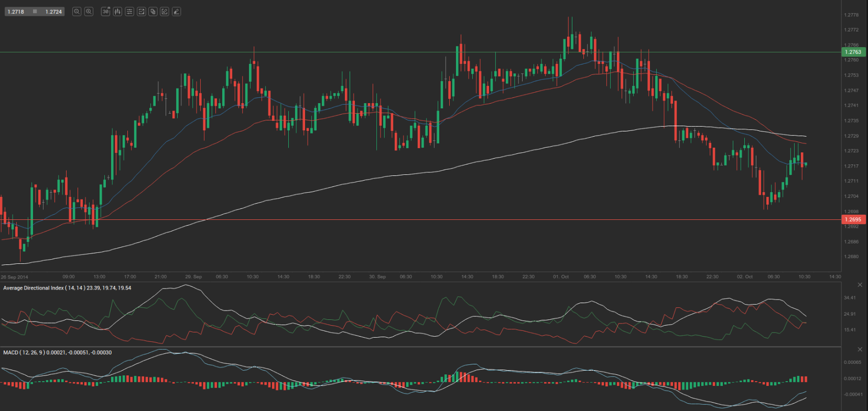
Task: Click the zoom in magnifier icon
Action: coord(89,12)
